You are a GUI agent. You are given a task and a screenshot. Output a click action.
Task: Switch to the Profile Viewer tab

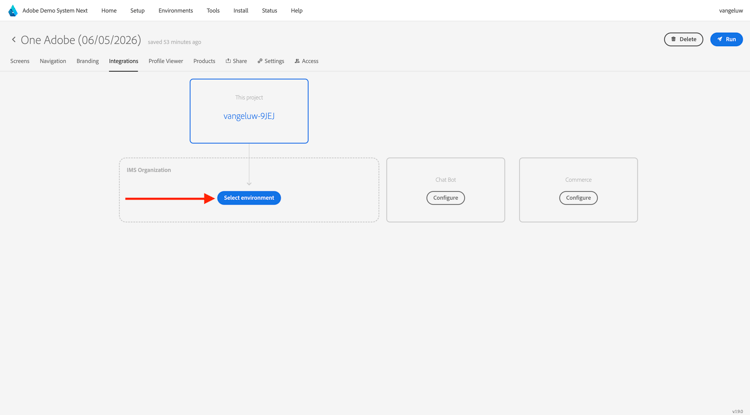click(x=165, y=61)
